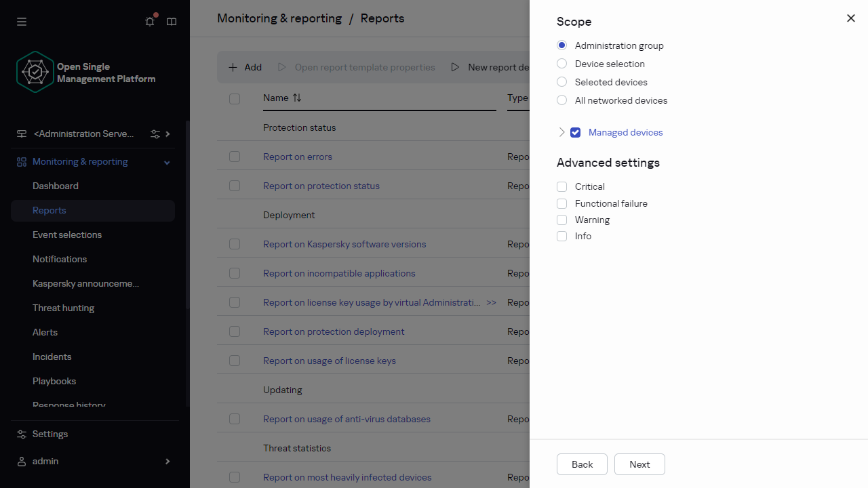Open the Report on protection status link
Viewport: 868px width, 488px height.
click(x=321, y=186)
